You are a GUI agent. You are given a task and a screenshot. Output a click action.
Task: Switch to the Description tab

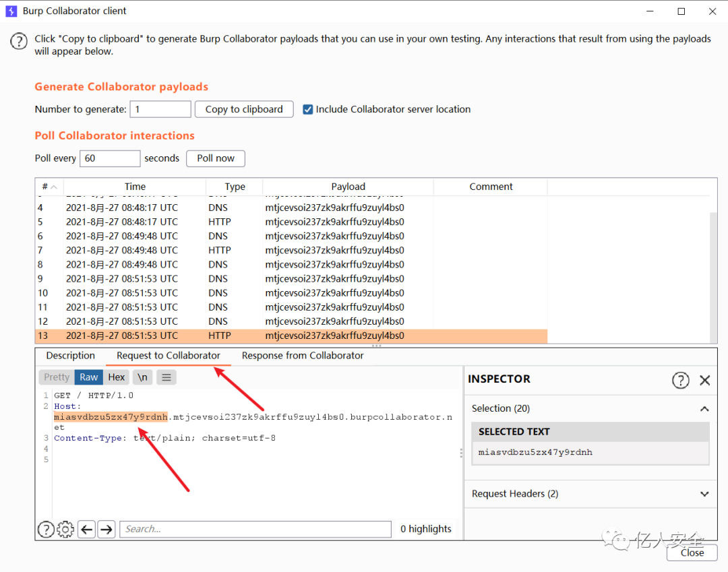71,356
